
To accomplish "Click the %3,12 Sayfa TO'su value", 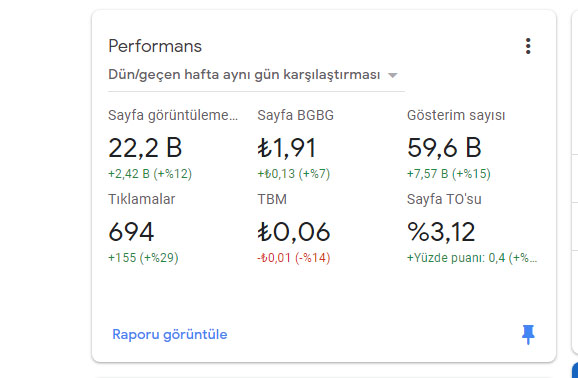I will click(x=441, y=232).
